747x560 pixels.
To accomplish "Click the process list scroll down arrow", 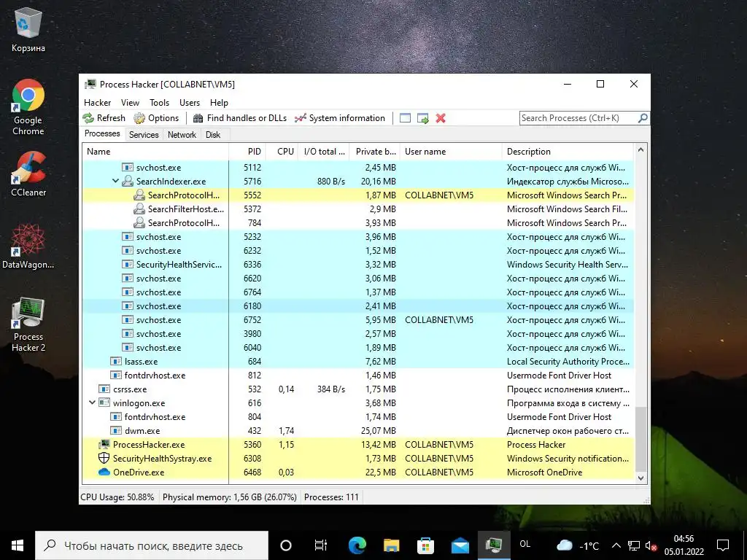I will [x=640, y=478].
